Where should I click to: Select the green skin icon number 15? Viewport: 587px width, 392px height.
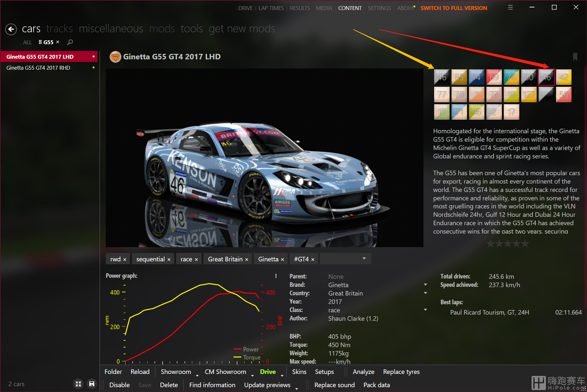click(x=442, y=112)
